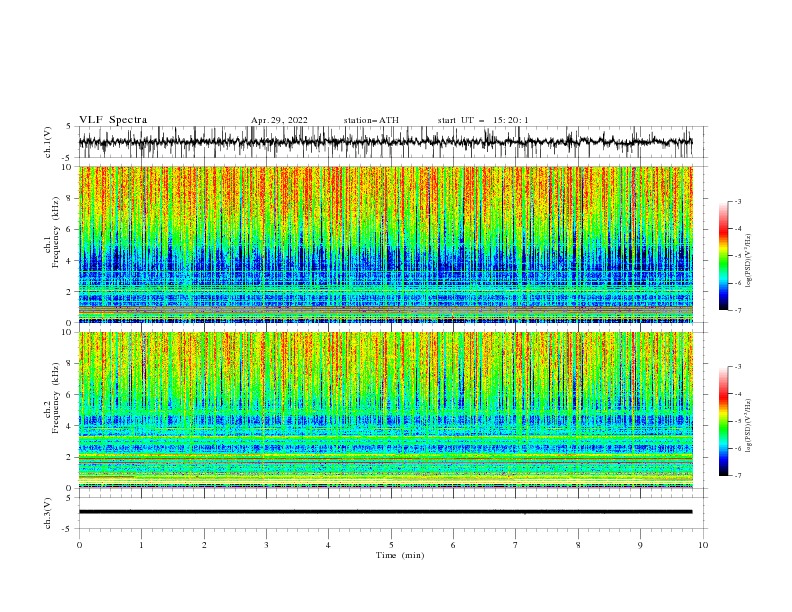Select the date text "Apr. 29, 2022"

[279, 120]
